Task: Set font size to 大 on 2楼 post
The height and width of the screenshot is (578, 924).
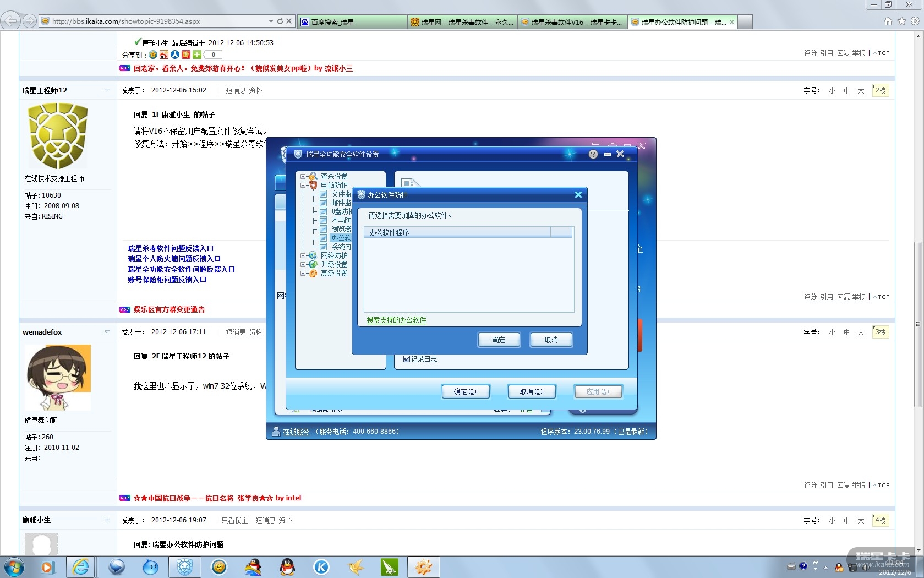Action: pyautogui.click(x=861, y=90)
